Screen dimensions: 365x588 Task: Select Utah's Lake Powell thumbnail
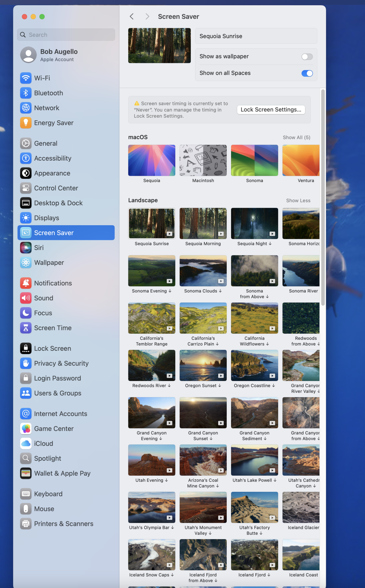pos(255,460)
